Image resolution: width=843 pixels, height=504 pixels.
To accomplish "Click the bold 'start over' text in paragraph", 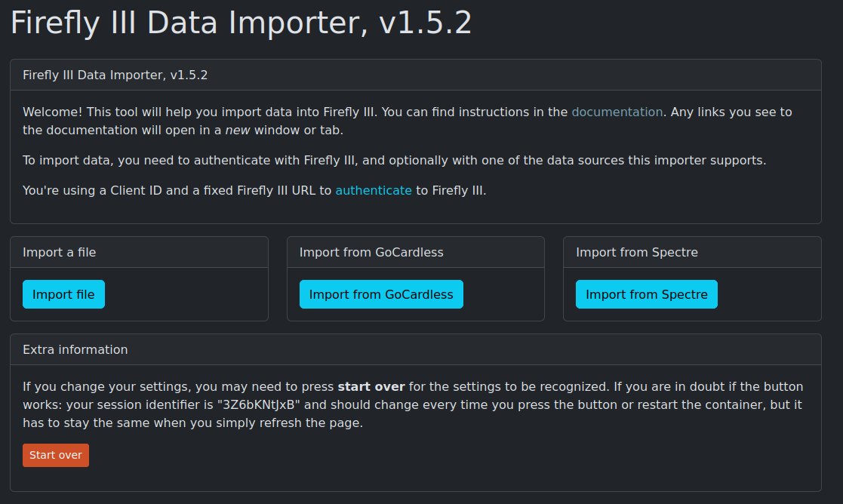I will point(371,386).
